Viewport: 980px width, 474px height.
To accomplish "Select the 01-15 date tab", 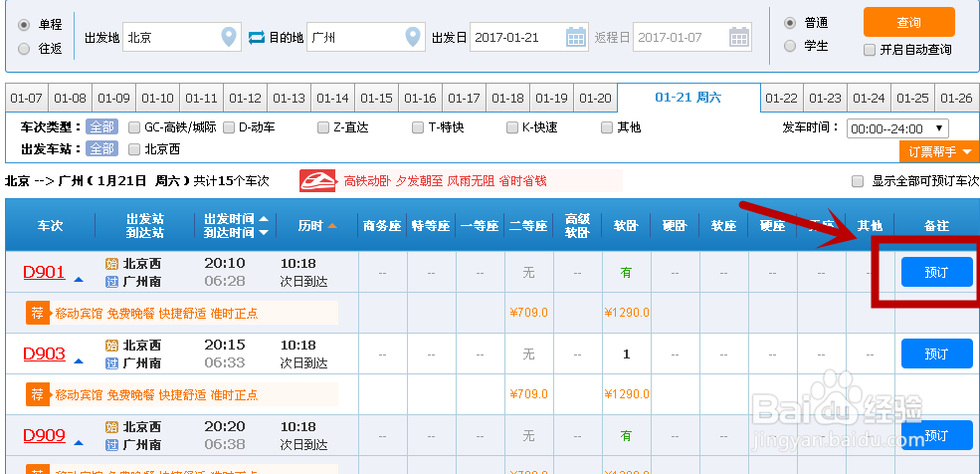I will tap(376, 98).
